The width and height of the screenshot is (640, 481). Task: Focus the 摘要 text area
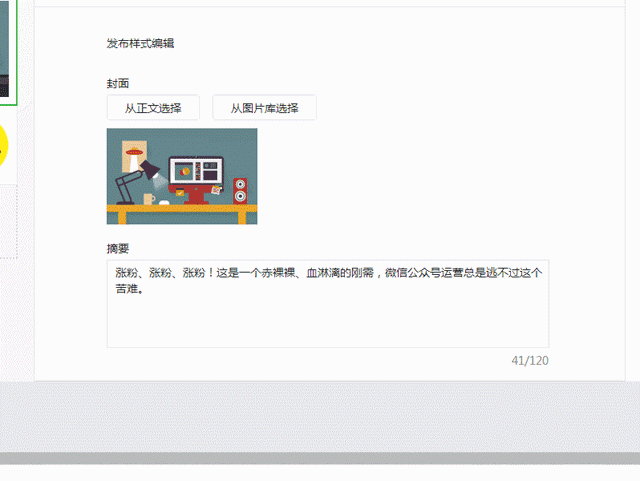pyautogui.click(x=328, y=303)
